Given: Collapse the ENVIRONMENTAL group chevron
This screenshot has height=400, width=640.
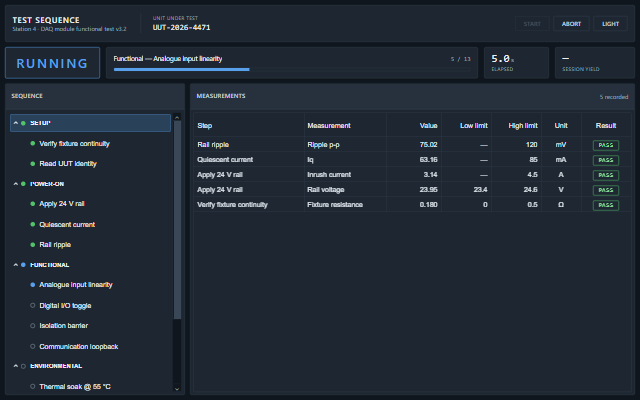Looking at the screenshot, I should [16, 366].
